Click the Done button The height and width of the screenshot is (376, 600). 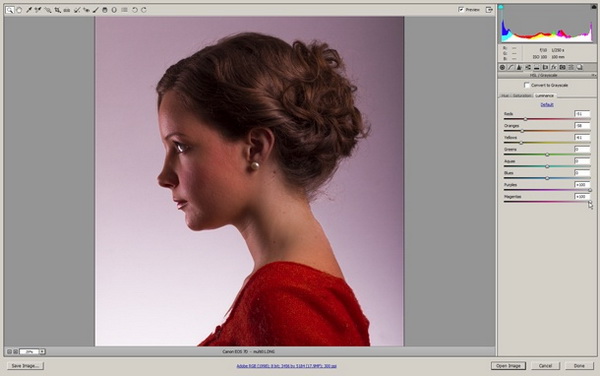click(579, 366)
